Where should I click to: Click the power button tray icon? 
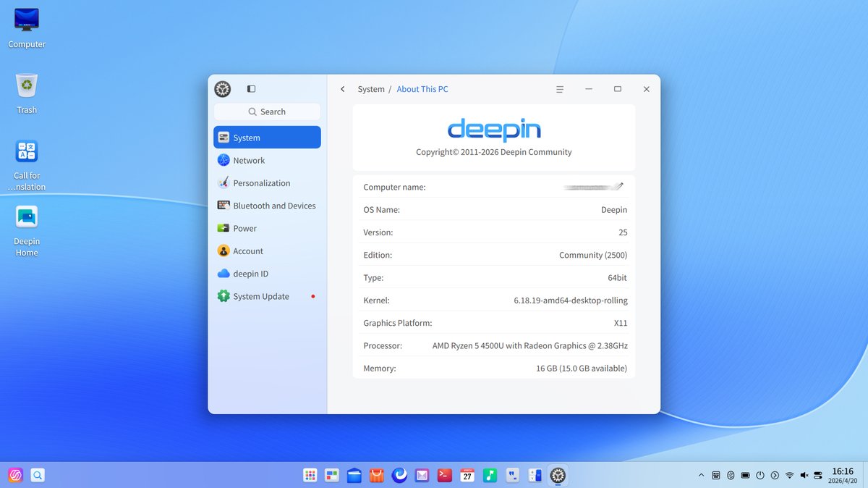pyautogui.click(x=760, y=475)
